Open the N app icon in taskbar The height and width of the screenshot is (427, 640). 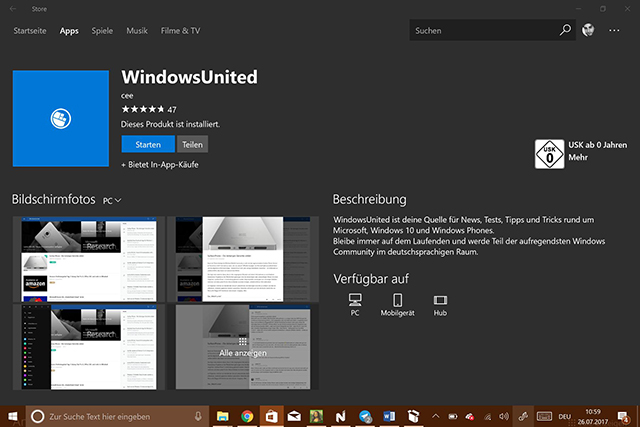[x=340, y=416]
